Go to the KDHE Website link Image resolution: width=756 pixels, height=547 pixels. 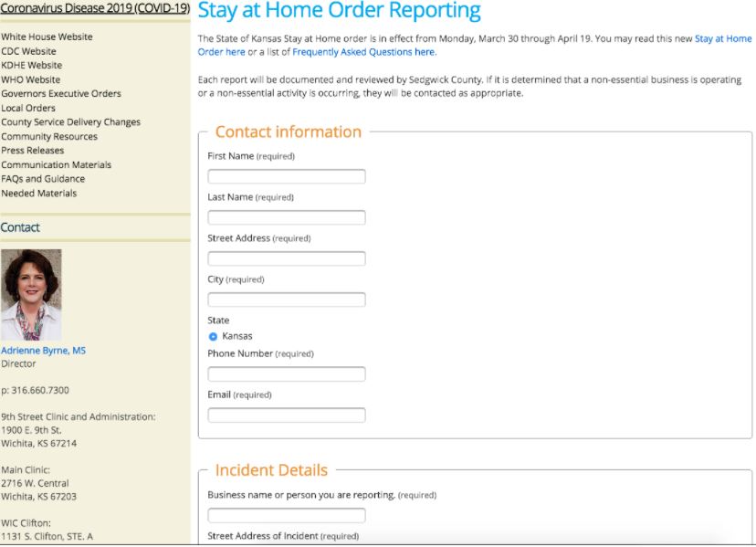click(x=31, y=65)
